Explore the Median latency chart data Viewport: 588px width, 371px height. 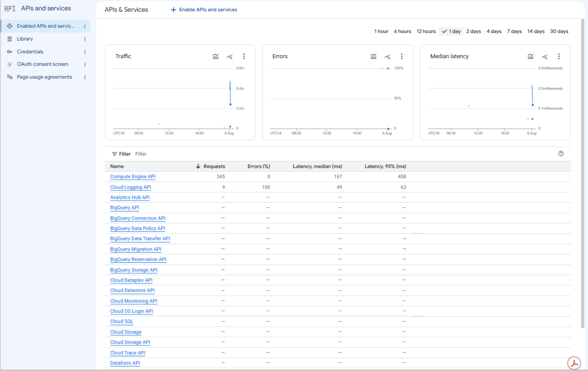point(545,57)
